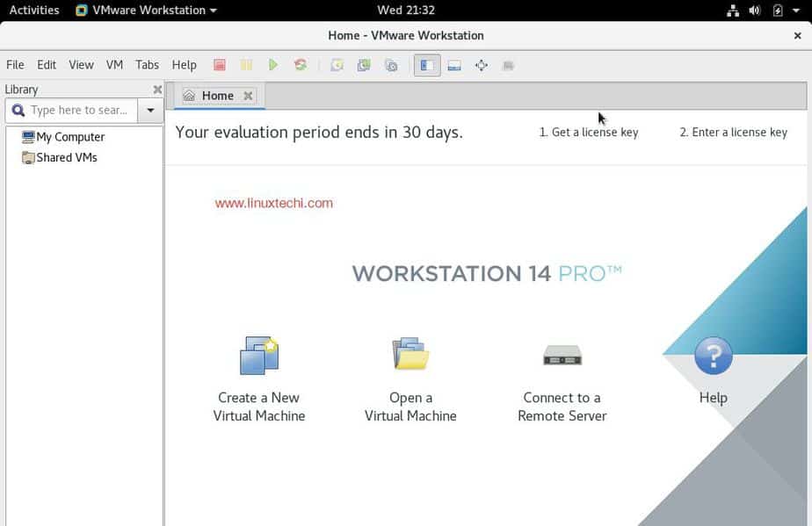812x526 pixels.
Task: Open the snapshot manager toolbar icon
Action: pyautogui.click(x=392, y=65)
